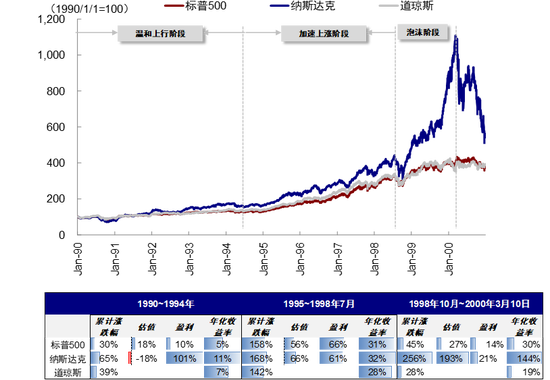Select the 1995~1998年7月 table header
550x380 pixels.
point(319,304)
